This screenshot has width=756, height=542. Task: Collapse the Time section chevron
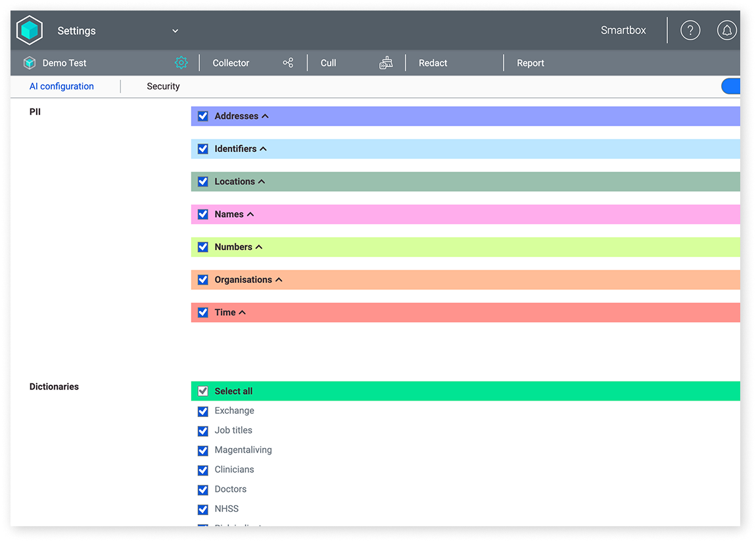[x=241, y=312]
